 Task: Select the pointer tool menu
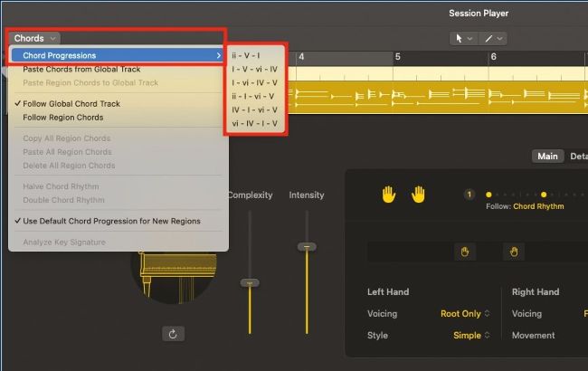click(x=464, y=38)
